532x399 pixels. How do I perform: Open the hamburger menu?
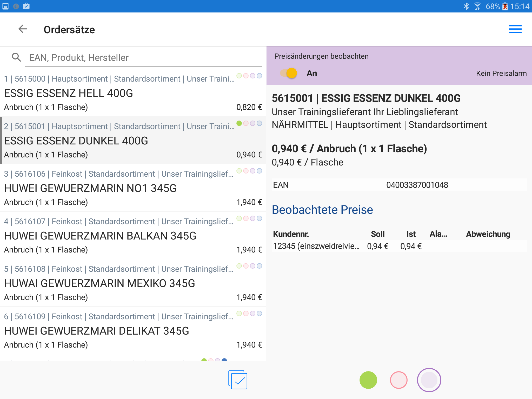[515, 29]
